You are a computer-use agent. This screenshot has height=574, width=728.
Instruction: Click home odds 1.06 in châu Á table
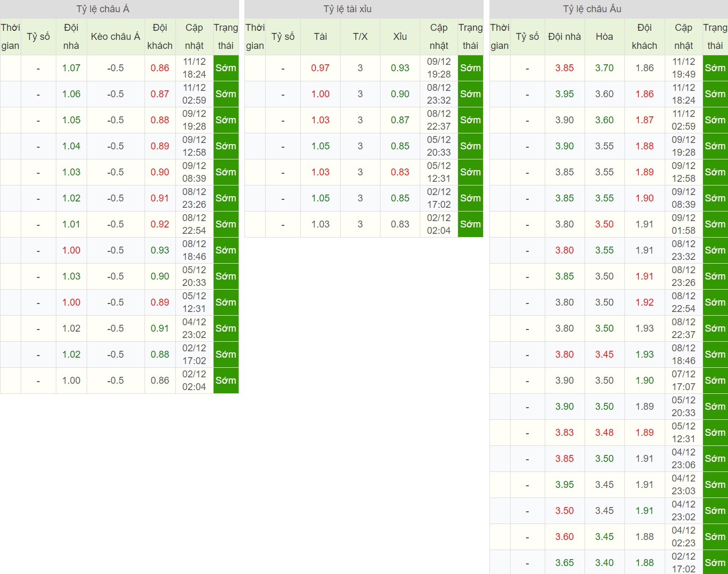point(71,94)
